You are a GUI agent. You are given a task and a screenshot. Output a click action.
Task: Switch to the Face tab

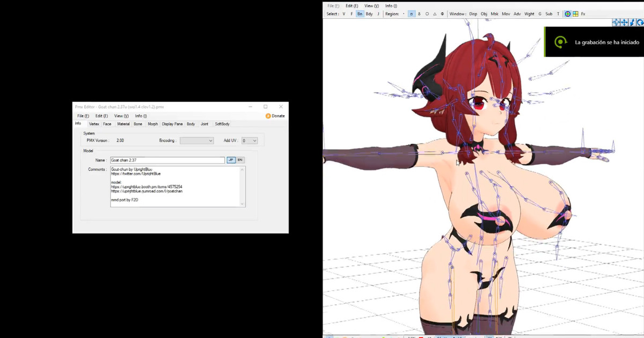click(x=107, y=124)
